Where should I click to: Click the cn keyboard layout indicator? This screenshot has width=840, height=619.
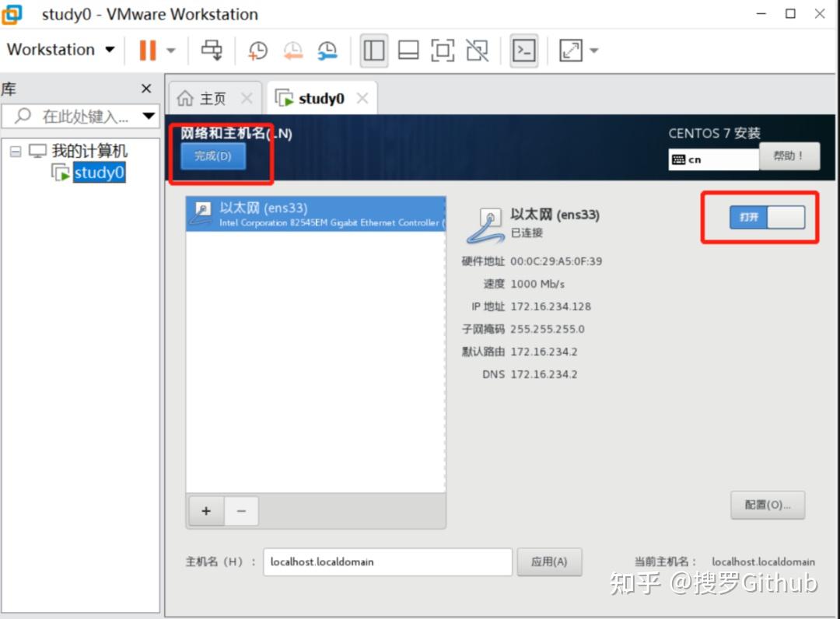(713, 159)
